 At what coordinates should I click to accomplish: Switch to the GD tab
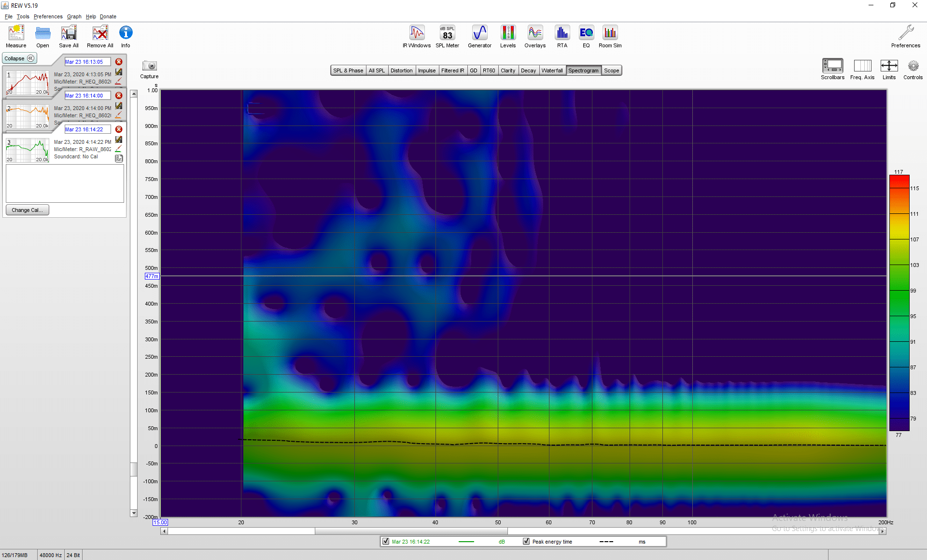click(x=474, y=70)
